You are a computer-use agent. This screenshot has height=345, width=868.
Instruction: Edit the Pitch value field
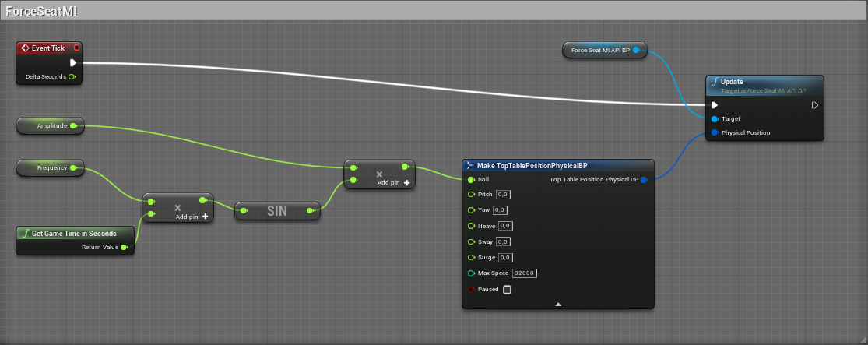(x=503, y=195)
